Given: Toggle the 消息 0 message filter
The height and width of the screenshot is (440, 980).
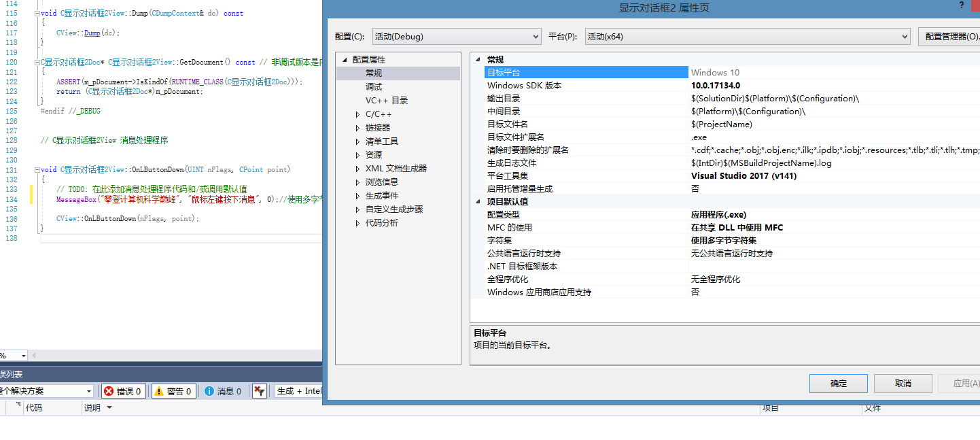Looking at the screenshot, I should pos(224,390).
